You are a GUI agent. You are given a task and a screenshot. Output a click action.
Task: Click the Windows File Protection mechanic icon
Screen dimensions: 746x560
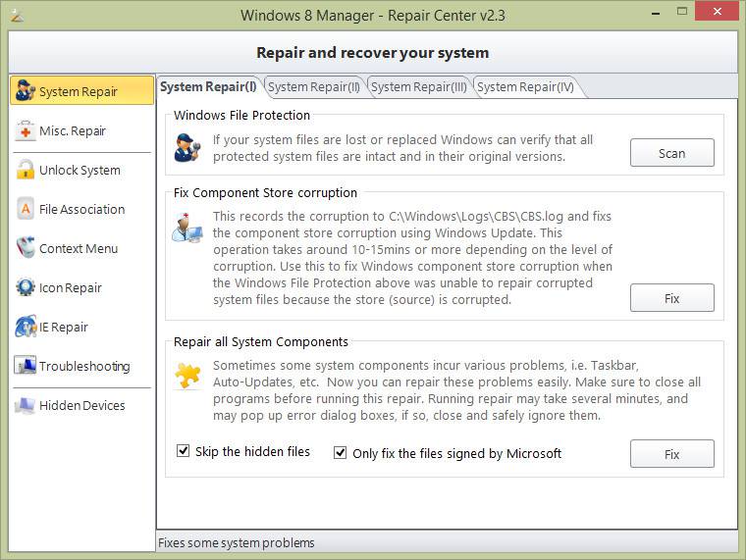click(x=186, y=148)
